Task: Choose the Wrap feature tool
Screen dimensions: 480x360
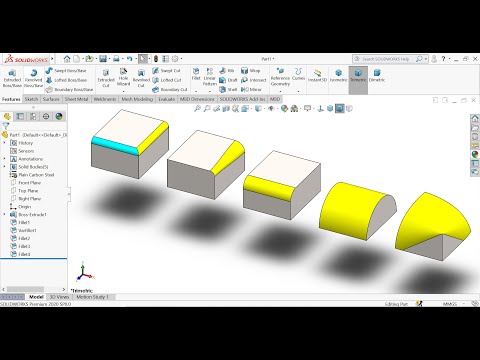Action: (x=250, y=71)
